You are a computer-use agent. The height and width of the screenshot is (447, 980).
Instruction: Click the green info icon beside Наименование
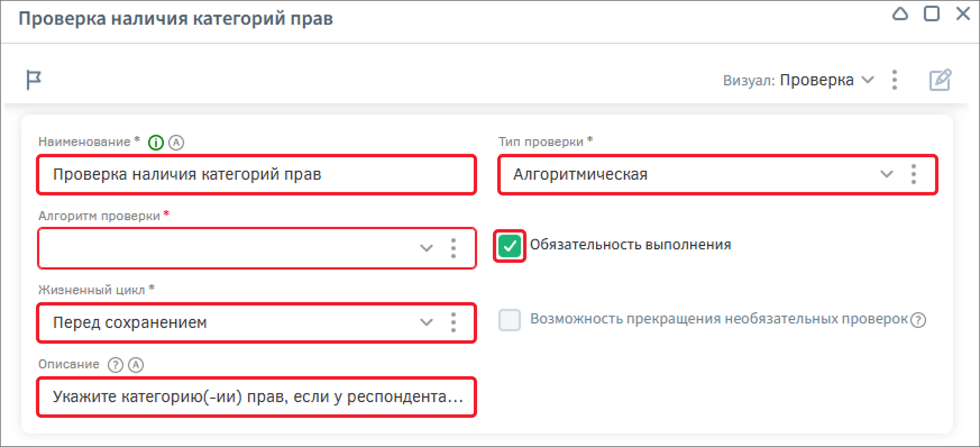155,143
